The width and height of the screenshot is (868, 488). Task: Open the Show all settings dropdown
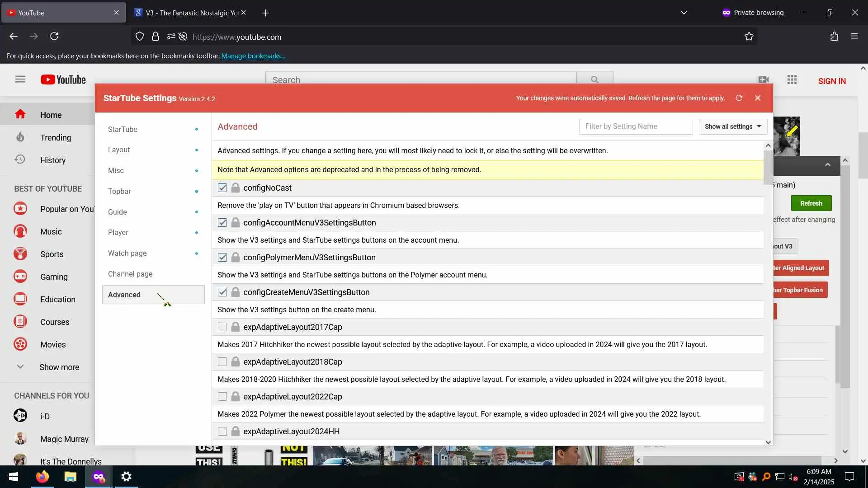tap(732, 127)
